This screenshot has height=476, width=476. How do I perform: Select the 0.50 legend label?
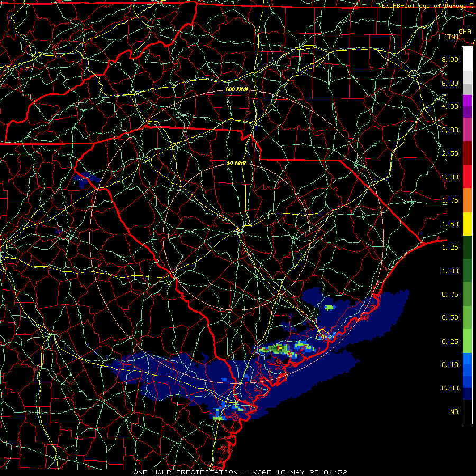click(x=450, y=318)
